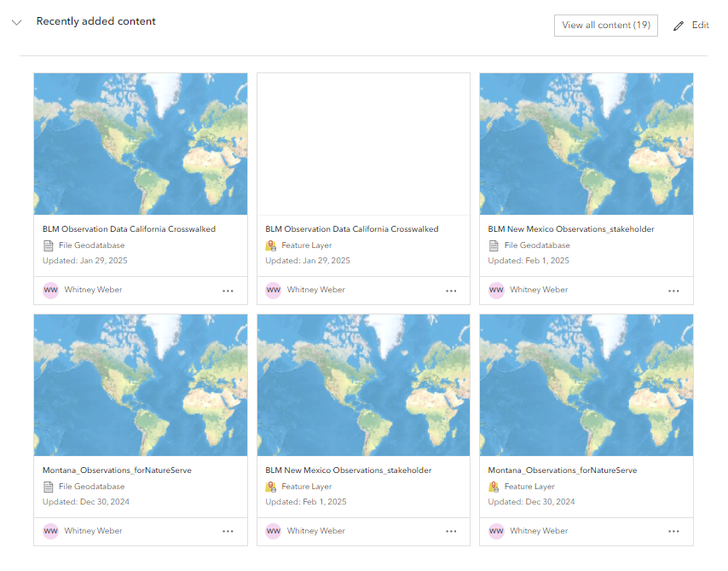Click File Geodatabase label on New Mexico stakeholder card
This screenshot has width=728, height=571.
(537, 245)
